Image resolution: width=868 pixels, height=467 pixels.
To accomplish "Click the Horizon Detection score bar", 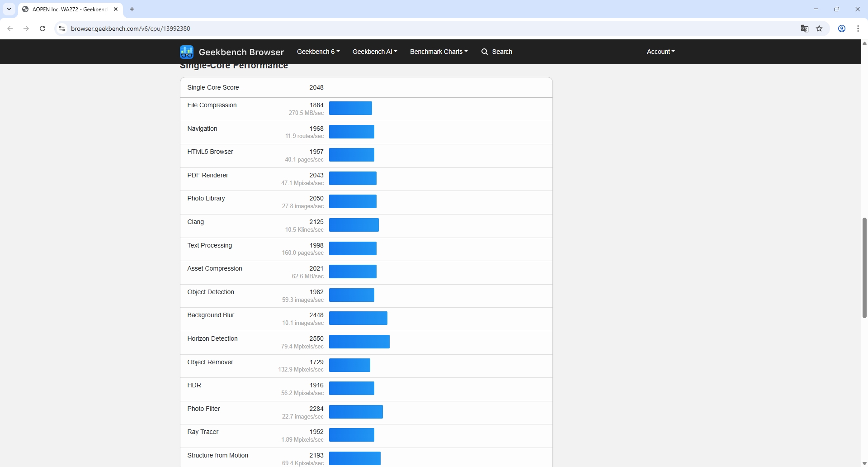I will coord(359,342).
